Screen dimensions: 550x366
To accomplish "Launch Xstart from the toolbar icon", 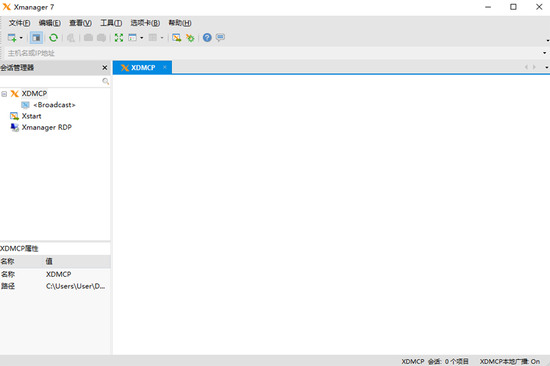I will click(x=176, y=38).
